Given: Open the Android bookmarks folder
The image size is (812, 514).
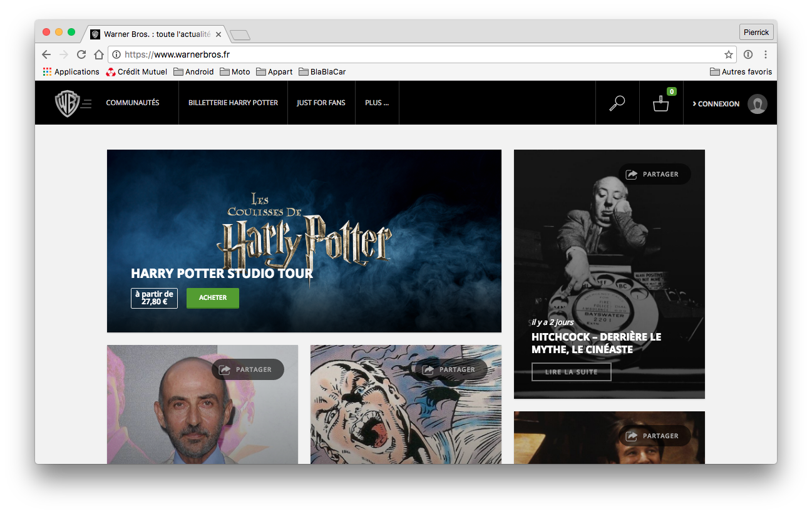Looking at the screenshot, I should 193,72.
